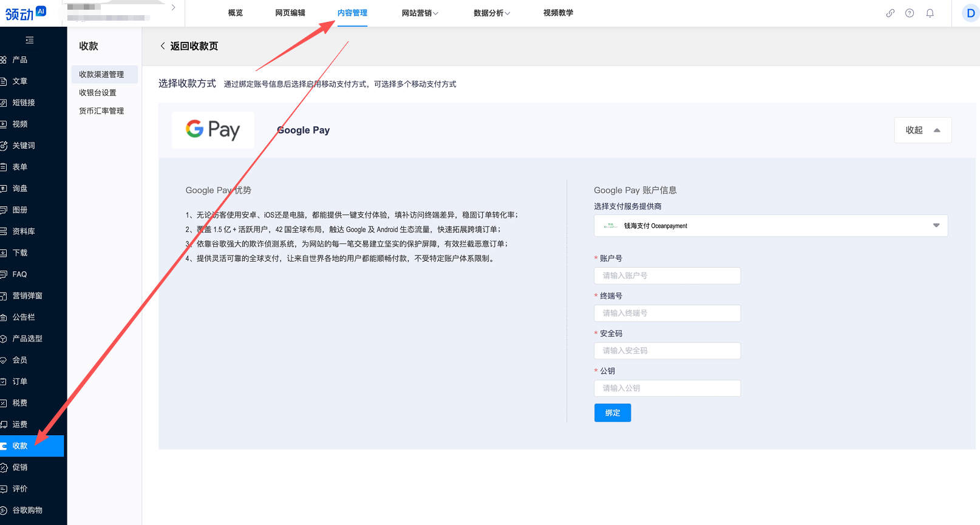Focus the 公钥 input field
Viewport: 980px width, 525px height.
(667, 388)
